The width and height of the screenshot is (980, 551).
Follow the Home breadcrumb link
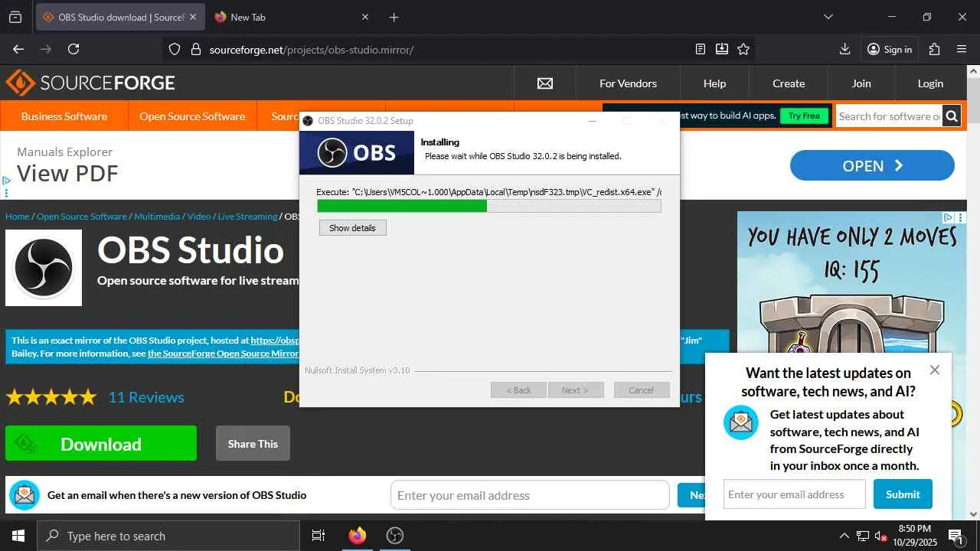18,217
